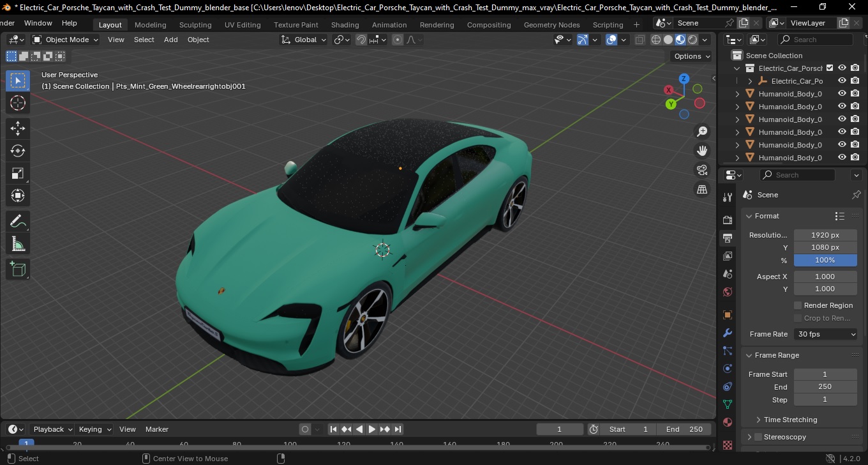Image resolution: width=868 pixels, height=465 pixels.
Task: Open the Object Data properties tab
Action: pyautogui.click(x=728, y=404)
